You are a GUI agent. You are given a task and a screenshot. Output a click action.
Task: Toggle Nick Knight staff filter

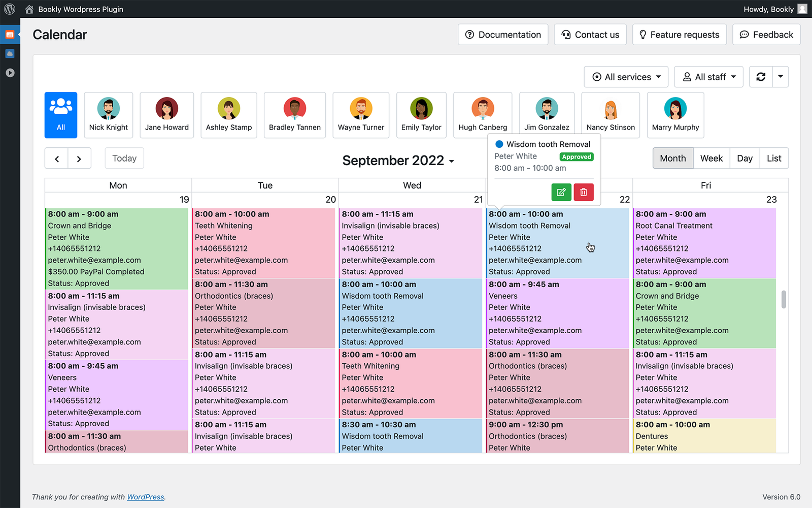(x=109, y=115)
